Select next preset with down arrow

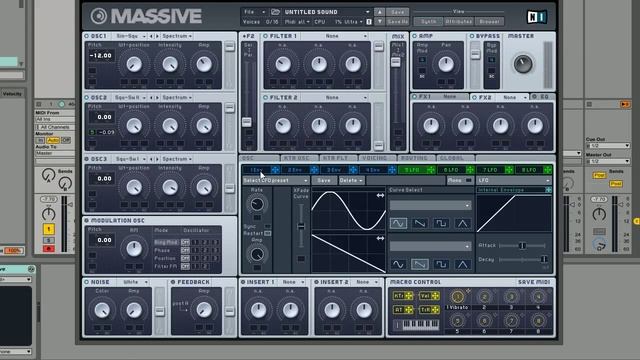pos(379,22)
